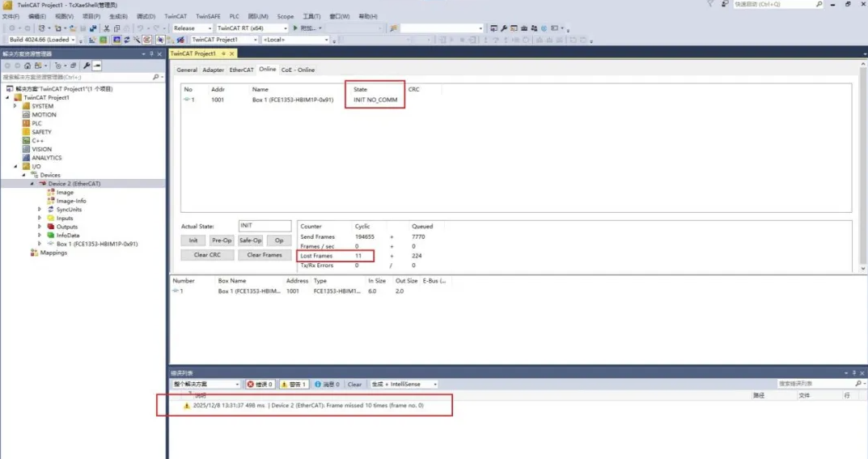
Task: Click the Copy icon in toolbar
Action: tap(116, 28)
